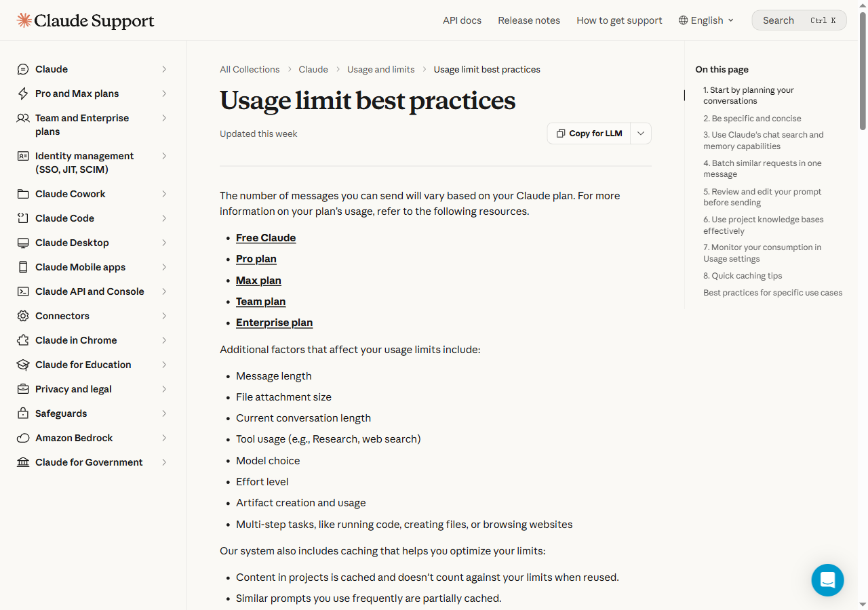Click the page vertical scrollbar thumb
Image resolution: width=868 pixels, height=610 pixels.
(863, 70)
